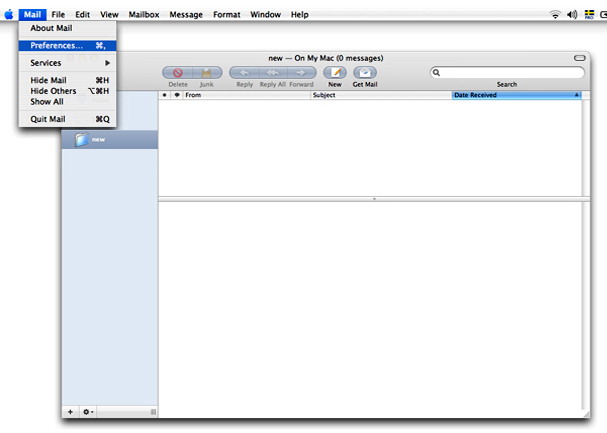Click the Reply arrow icon
This screenshot has height=433, width=607.
tap(244, 72)
